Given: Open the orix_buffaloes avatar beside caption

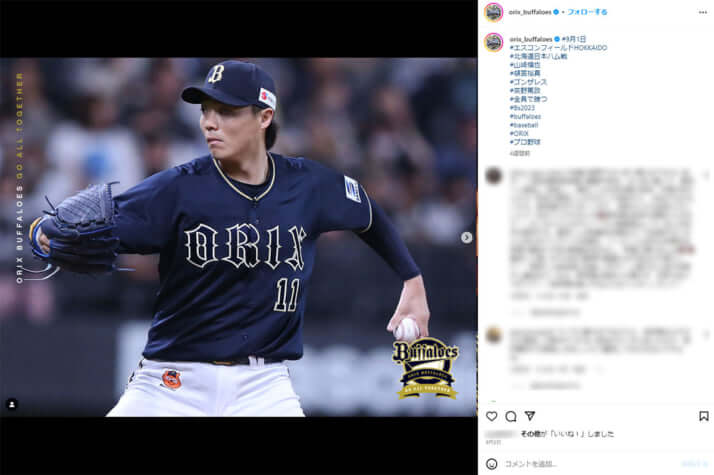Looking at the screenshot, I should pyautogui.click(x=494, y=42).
